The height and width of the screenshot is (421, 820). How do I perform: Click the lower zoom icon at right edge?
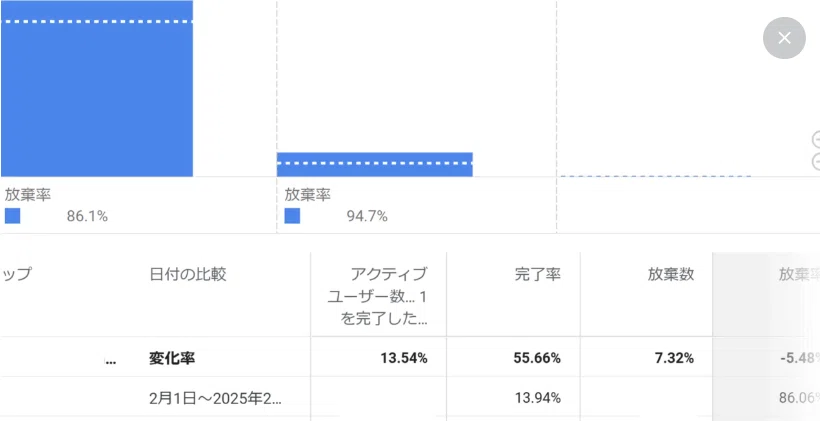tap(816, 162)
